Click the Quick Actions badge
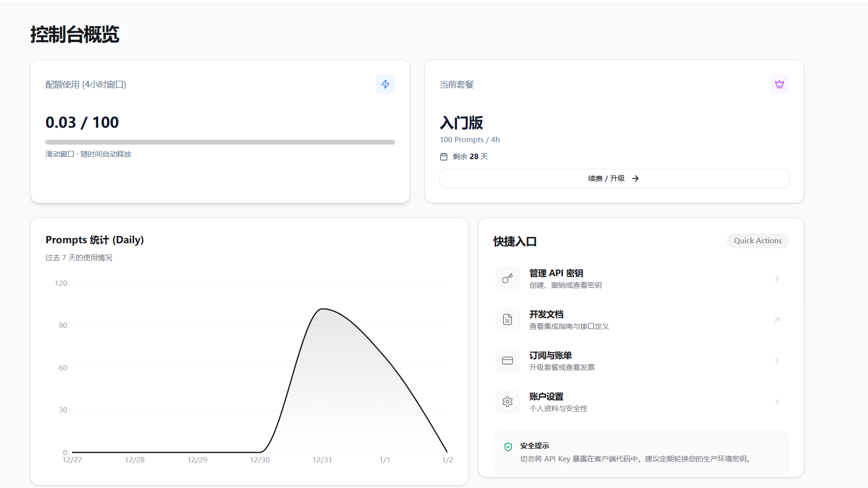The image size is (868, 488). pyautogui.click(x=758, y=241)
